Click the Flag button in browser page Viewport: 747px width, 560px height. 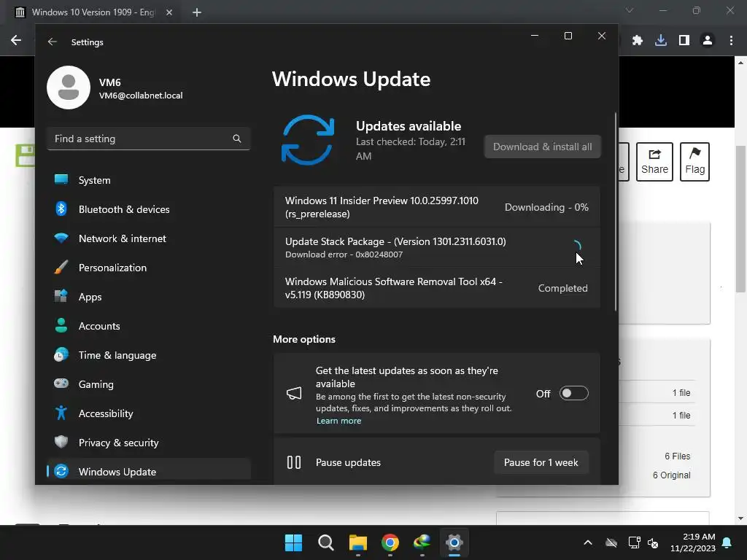tap(694, 161)
